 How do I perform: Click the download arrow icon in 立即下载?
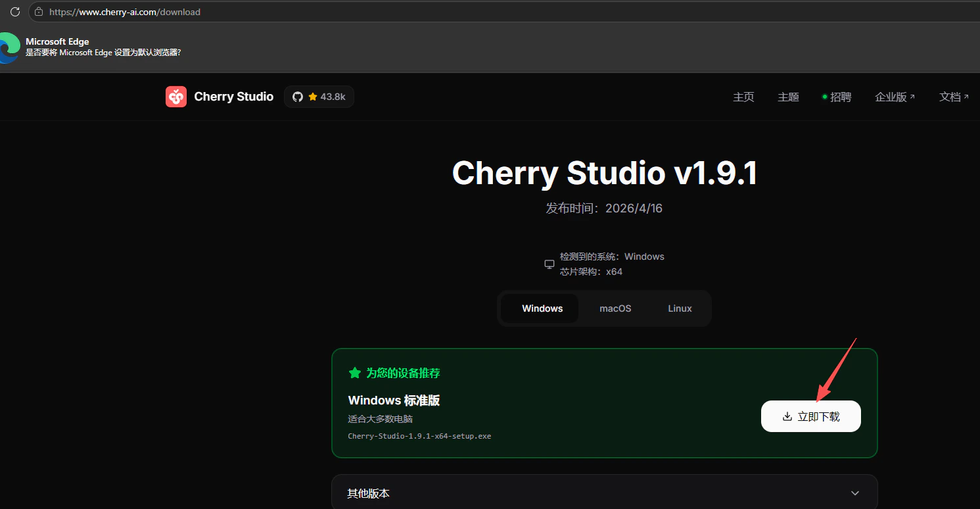[787, 416]
